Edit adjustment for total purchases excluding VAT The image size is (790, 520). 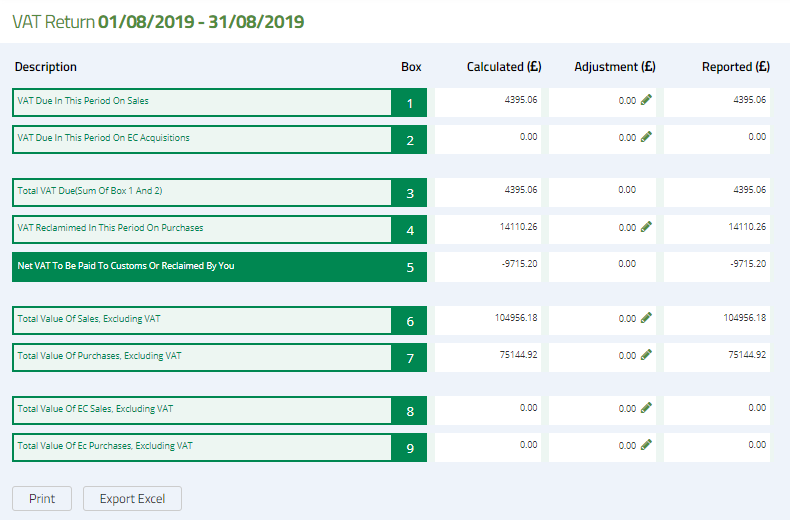tap(646, 355)
